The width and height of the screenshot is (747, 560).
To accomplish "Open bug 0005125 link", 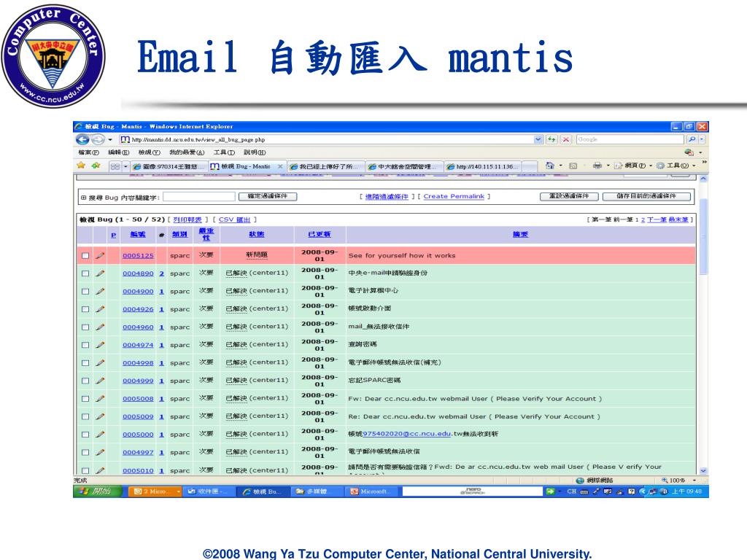I will (138, 256).
